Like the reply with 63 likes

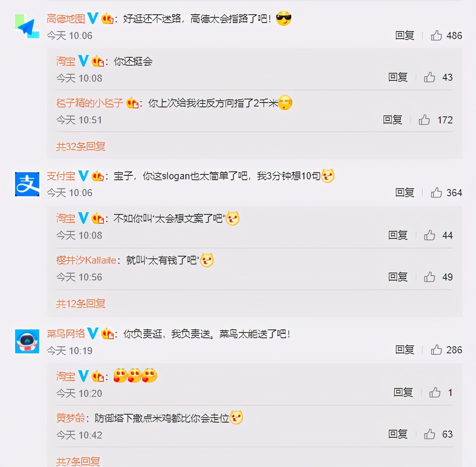(429, 434)
